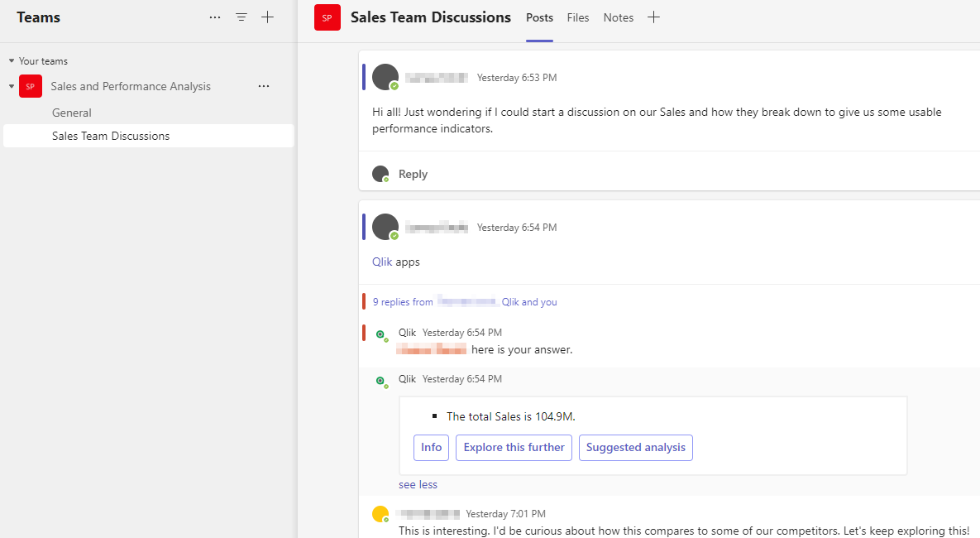Image resolution: width=980 pixels, height=538 pixels.
Task: Open Teams panel more options ellipsis
Action: (215, 17)
